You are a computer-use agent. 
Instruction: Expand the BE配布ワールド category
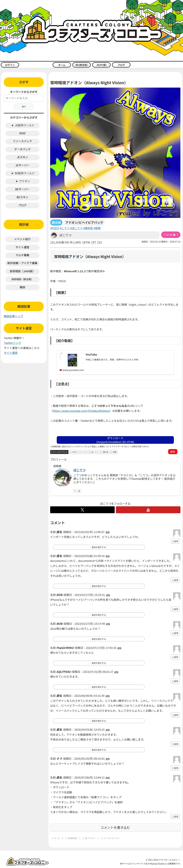(x=22, y=173)
